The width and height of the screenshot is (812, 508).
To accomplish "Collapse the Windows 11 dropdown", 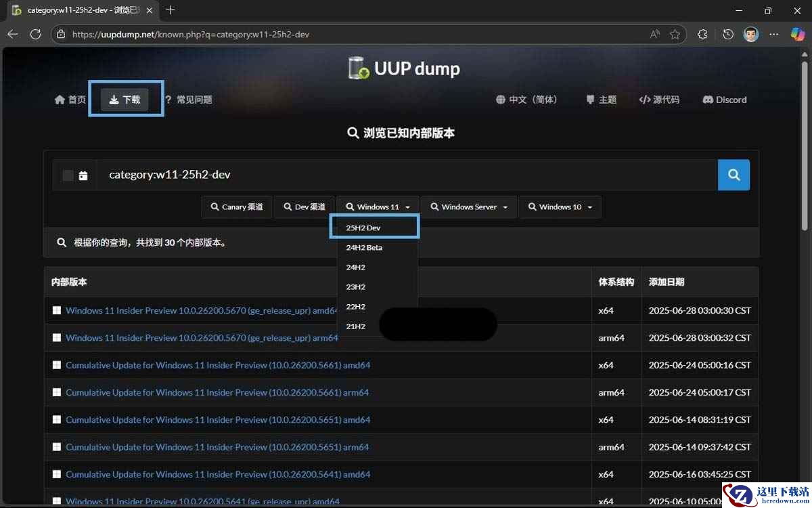I will pos(378,207).
